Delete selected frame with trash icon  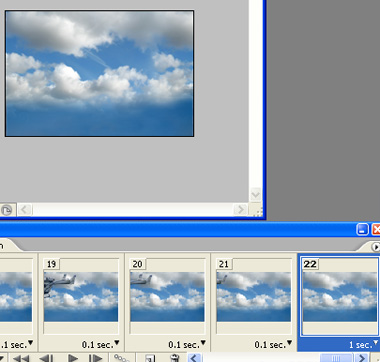174,358
